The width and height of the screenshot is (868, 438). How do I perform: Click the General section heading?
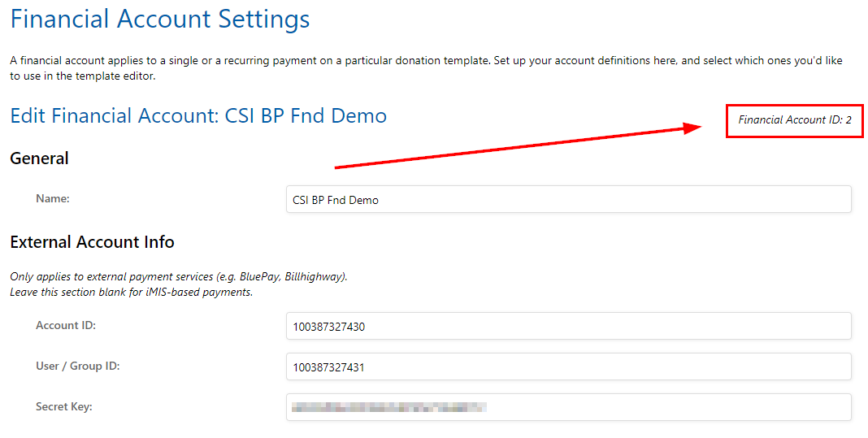coord(39,158)
